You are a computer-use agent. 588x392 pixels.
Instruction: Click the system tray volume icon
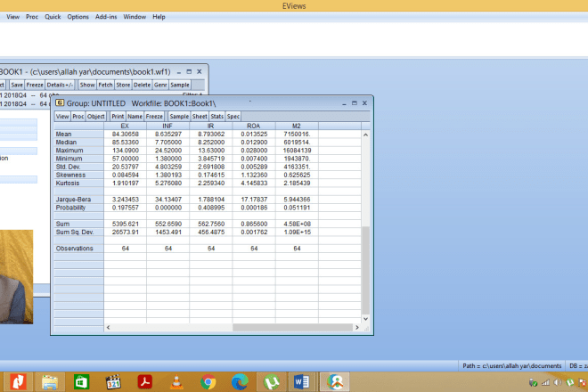(558, 382)
